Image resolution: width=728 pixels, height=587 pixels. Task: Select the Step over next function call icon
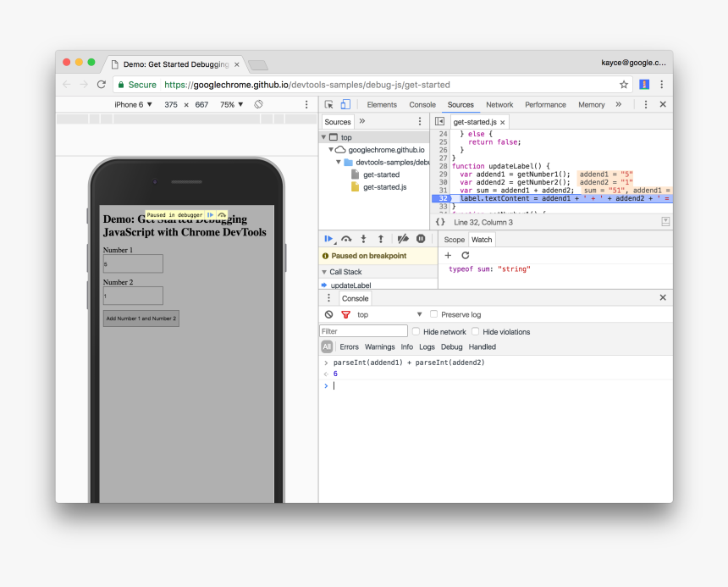click(x=346, y=239)
